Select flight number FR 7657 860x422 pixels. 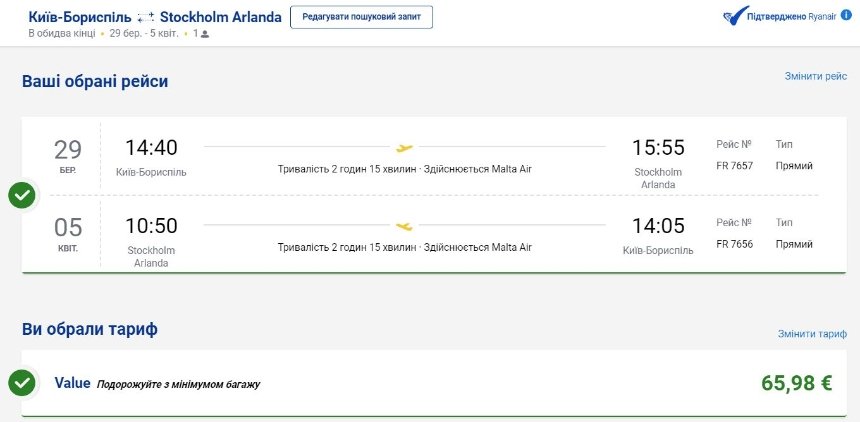pos(734,166)
